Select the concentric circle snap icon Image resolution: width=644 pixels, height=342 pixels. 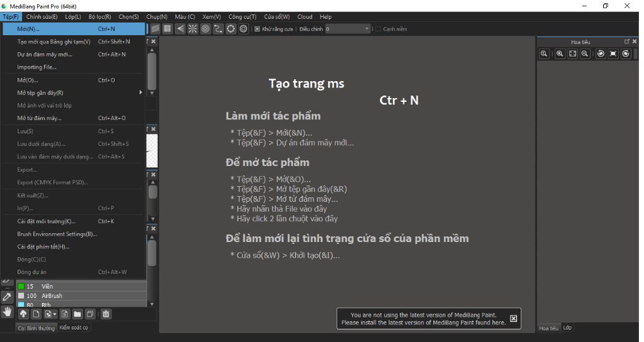[206, 29]
